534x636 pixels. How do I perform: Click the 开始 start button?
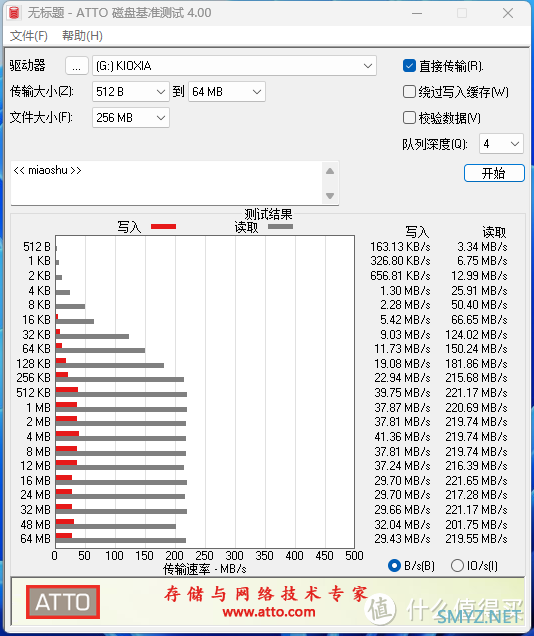(x=494, y=173)
